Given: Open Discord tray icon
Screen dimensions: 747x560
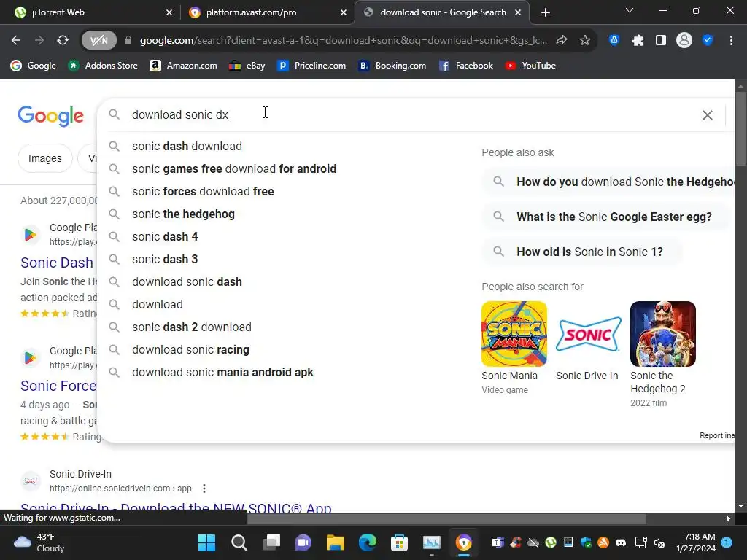Looking at the screenshot, I should pyautogui.click(x=621, y=542).
